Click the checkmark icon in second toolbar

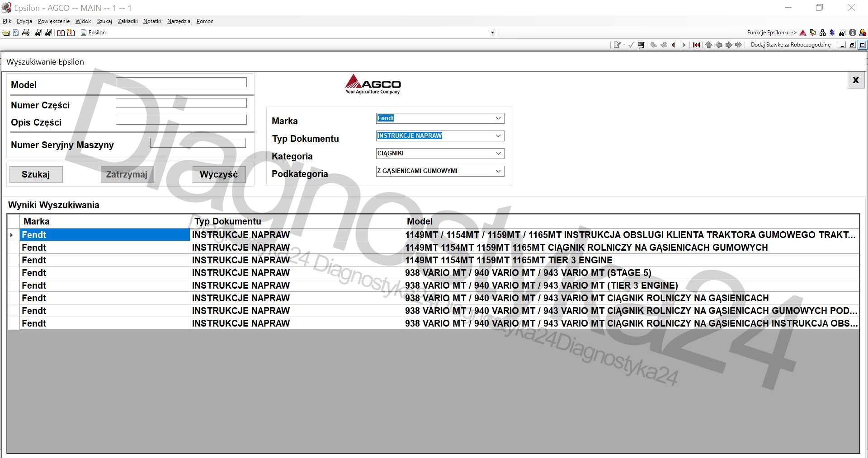631,45
